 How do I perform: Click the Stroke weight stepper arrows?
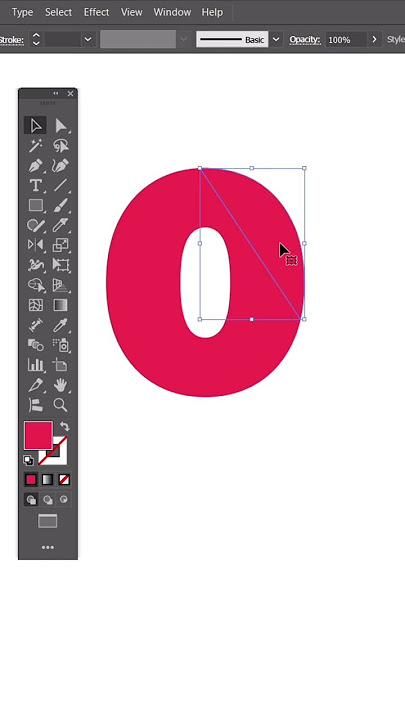click(36, 39)
